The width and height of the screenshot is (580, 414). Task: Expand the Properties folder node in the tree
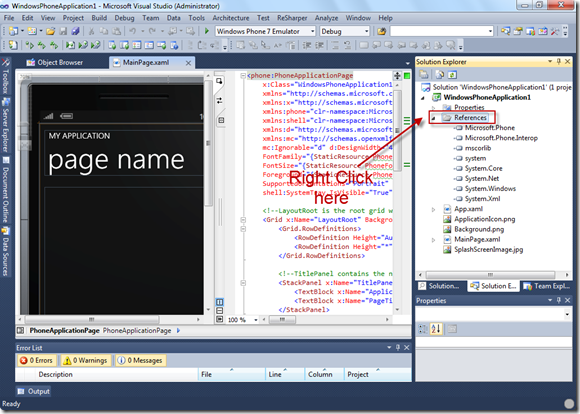(x=434, y=108)
